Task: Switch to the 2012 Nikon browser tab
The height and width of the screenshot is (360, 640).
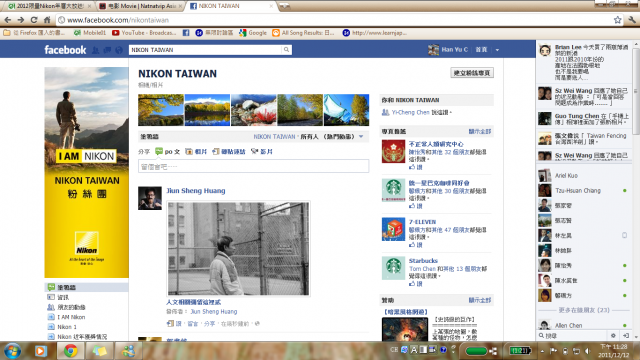Action: [50, 6]
